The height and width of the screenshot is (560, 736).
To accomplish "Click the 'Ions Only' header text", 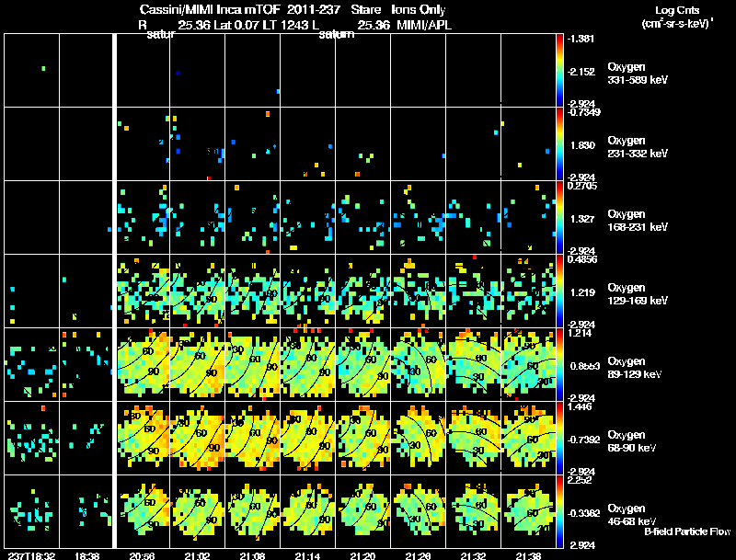I will tap(419, 9).
